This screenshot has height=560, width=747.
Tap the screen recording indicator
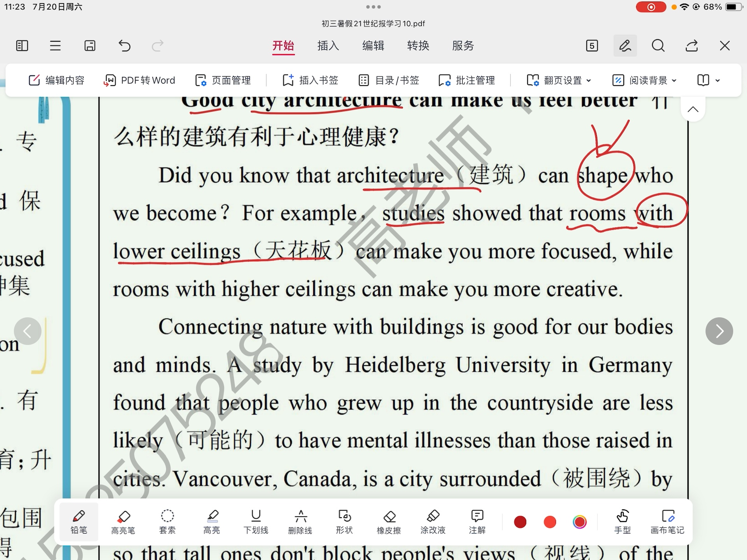[651, 7]
